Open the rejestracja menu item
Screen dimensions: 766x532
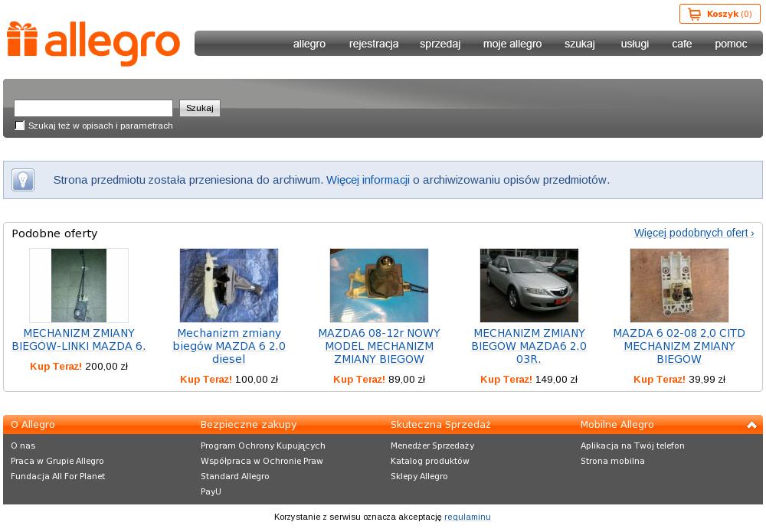click(x=374, y=44)
